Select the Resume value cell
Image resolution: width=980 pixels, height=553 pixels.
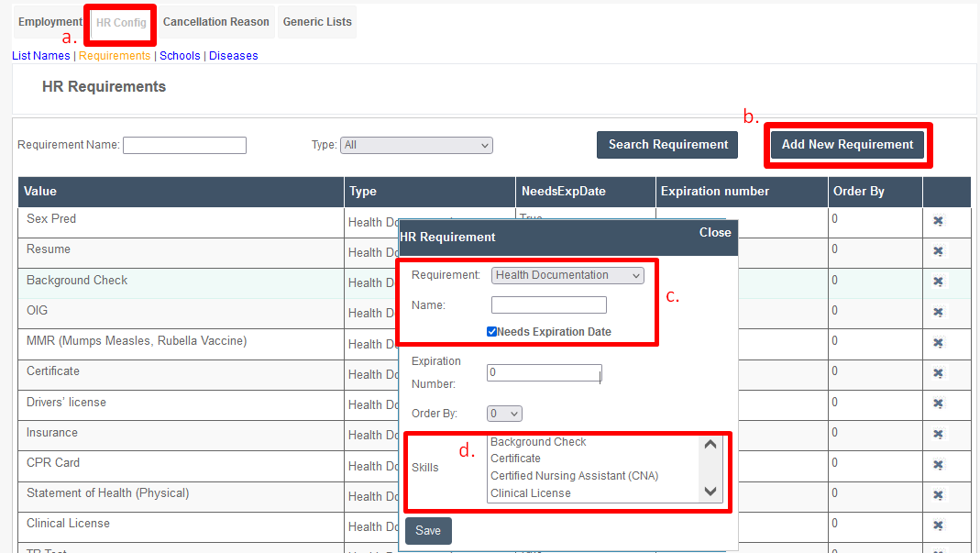coord(182,253)
